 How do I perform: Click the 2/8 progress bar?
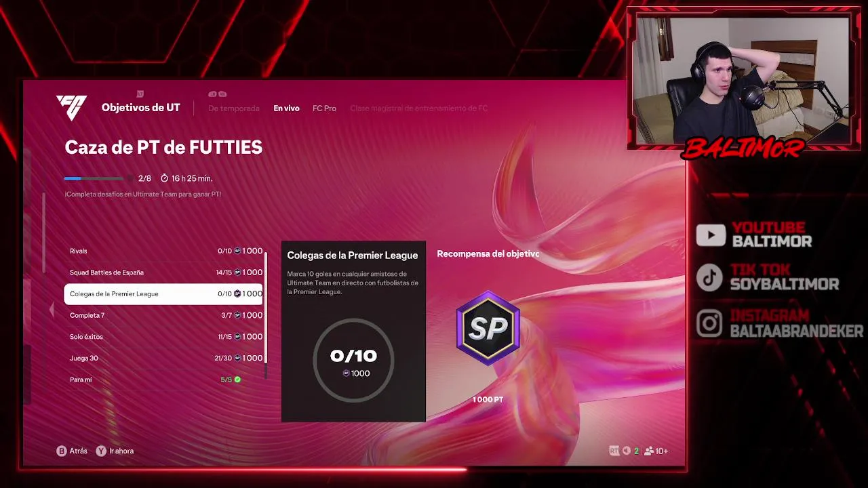point(94,178)
